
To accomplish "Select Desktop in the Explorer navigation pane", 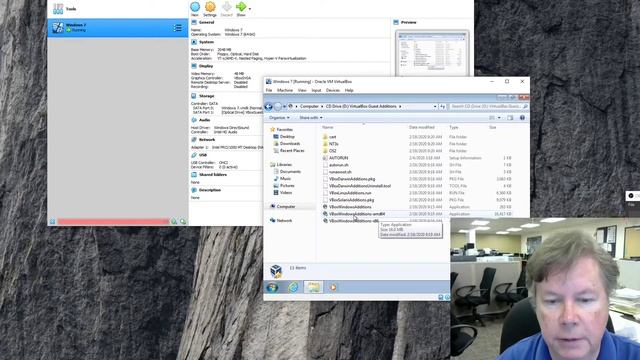I will 287,137.
